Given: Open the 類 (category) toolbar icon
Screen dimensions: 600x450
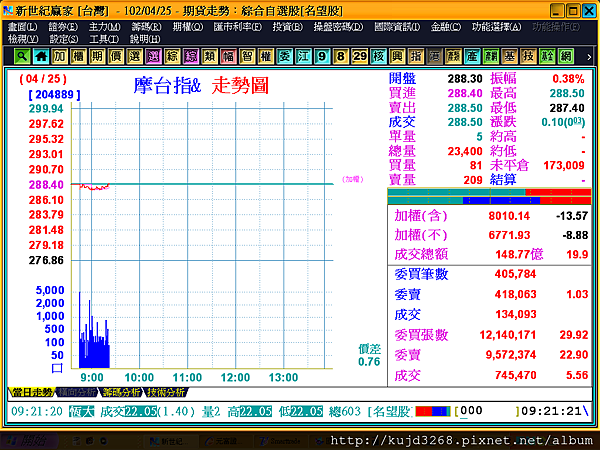Looking at the screenshot, I should pyautogui.click(x=209, y=57).
